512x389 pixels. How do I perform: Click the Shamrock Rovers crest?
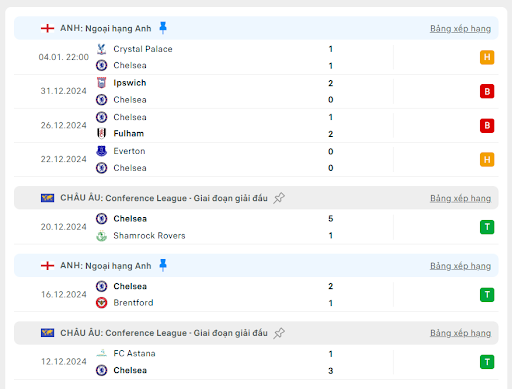[x=101, y=236]
